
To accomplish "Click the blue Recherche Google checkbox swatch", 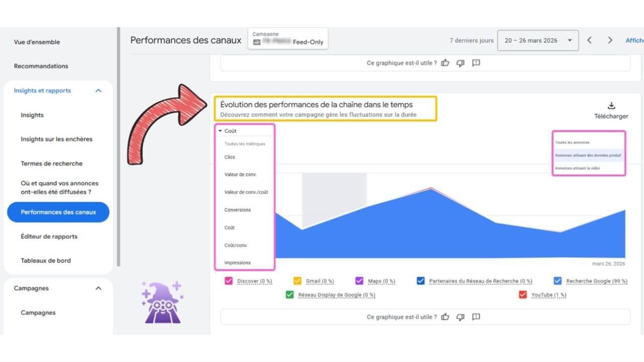I will pyautogui.click(x=557, y=281).
